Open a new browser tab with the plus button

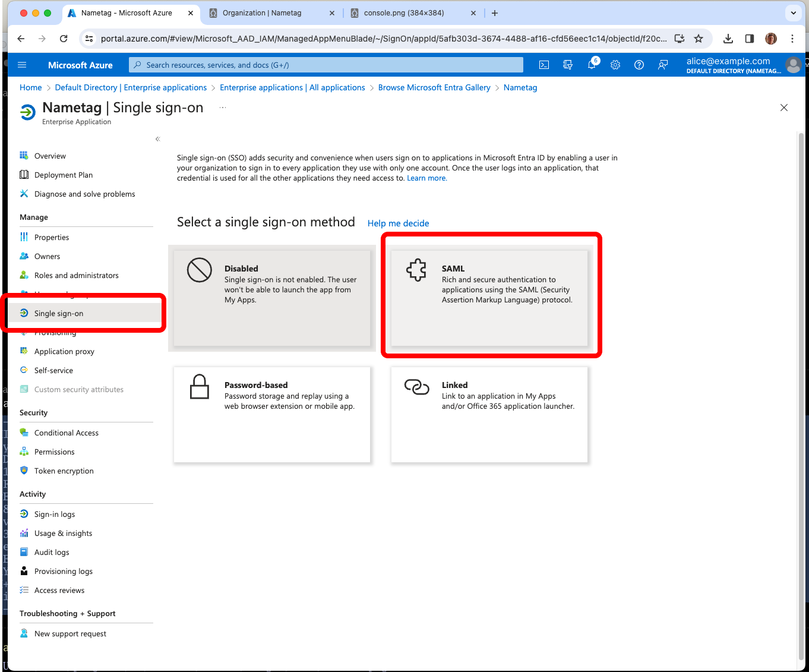495,12
